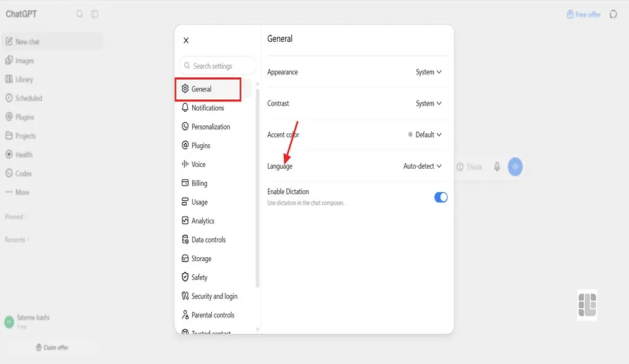Click the Usage icon in settings

(x=185, y=202)
